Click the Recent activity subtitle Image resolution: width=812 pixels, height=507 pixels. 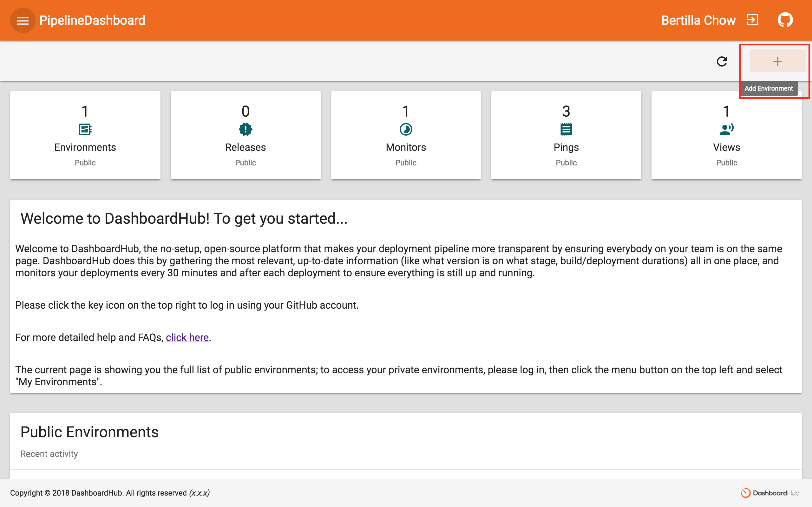49,454
